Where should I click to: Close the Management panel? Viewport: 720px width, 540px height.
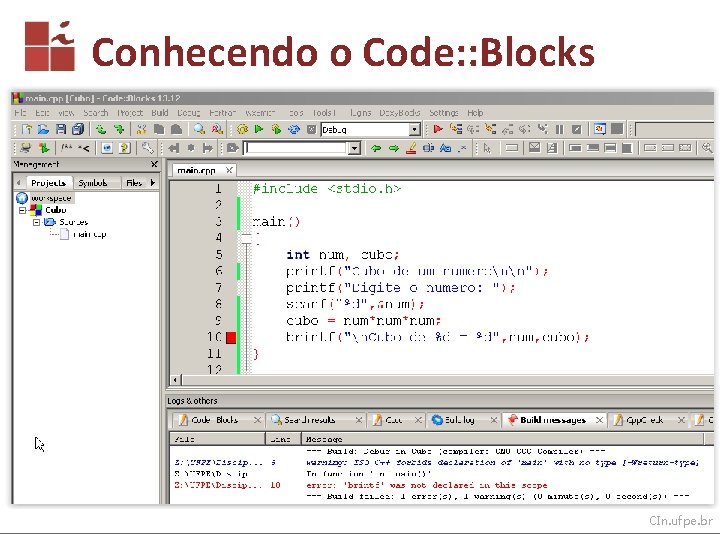pyautogui.click(x=154, y=164)
